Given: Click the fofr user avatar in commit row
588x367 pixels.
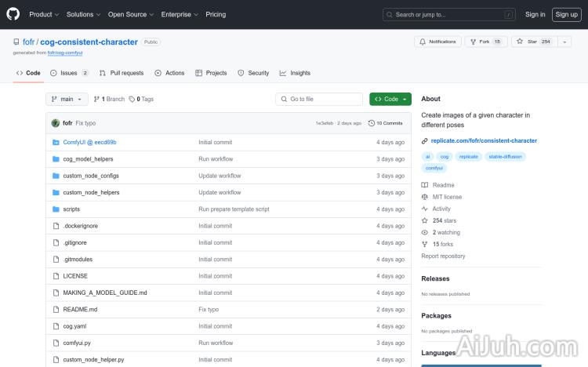Looking at the screenshot, I should pyautogui.click(x=56, y=123).
